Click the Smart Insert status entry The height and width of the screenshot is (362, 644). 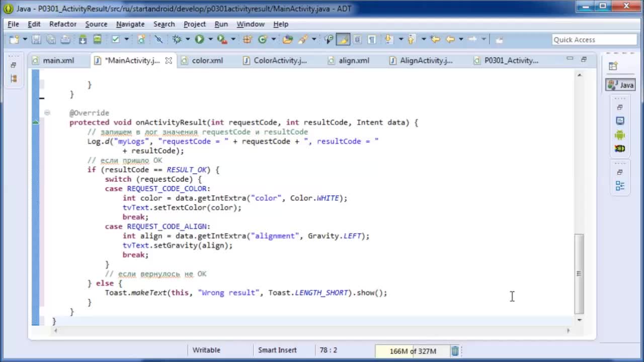(x=277, y=350)
